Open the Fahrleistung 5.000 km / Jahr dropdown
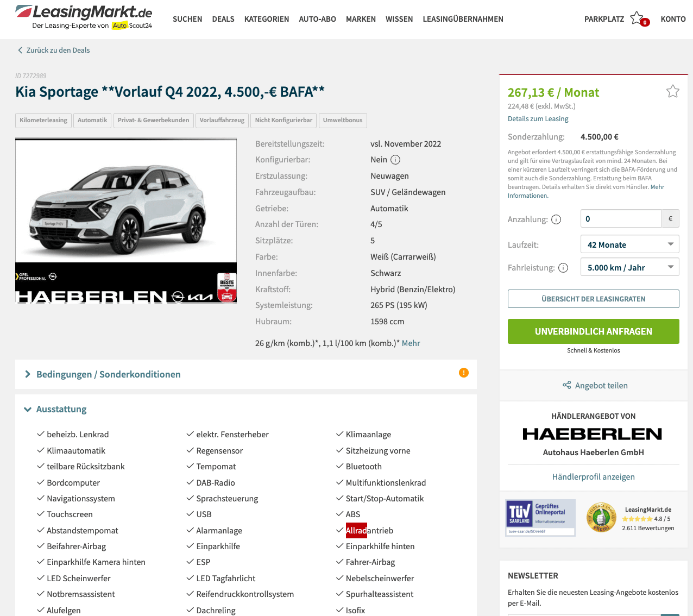Screen dimensions: 693x616 (629, 267)
